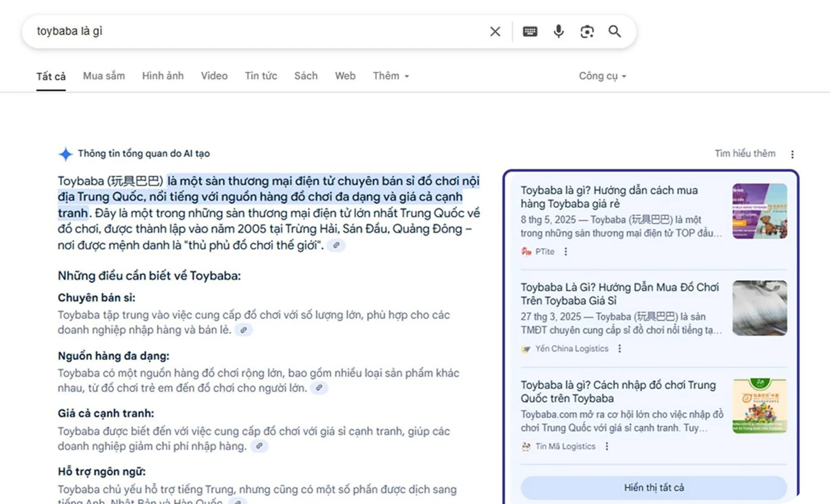The height and width of the screenshot is (504, 830).
Task: Click the Yến China Logistics favicon
Action: pos(526,348)
